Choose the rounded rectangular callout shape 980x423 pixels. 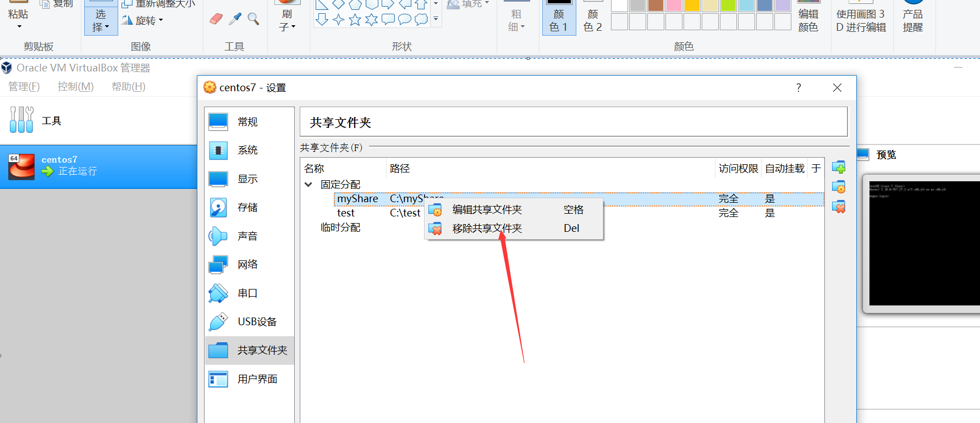(x=388, y=20)
